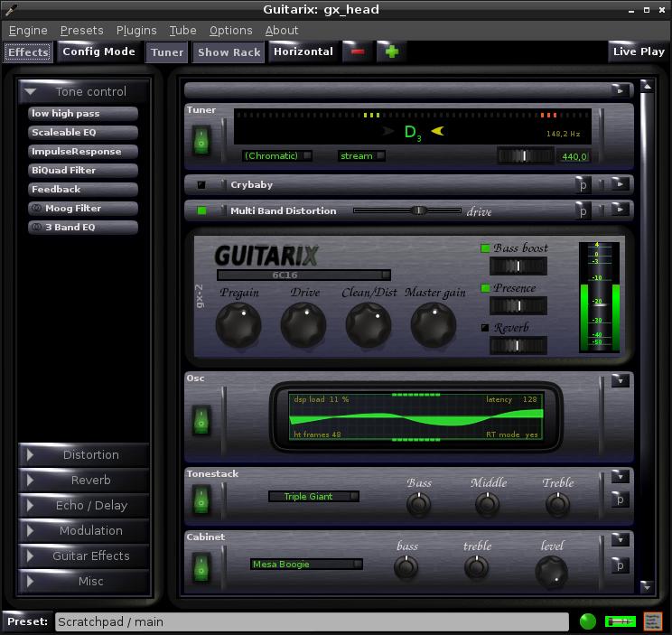Toggle the Tonestack power switch
The image size is (672, 635).
(x=201, y=500)
